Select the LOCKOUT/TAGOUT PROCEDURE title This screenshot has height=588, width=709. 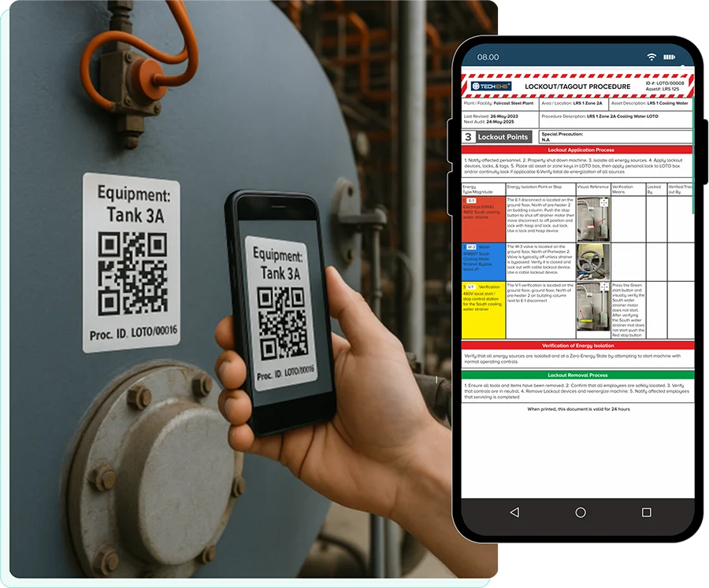(x=577, y=87)
